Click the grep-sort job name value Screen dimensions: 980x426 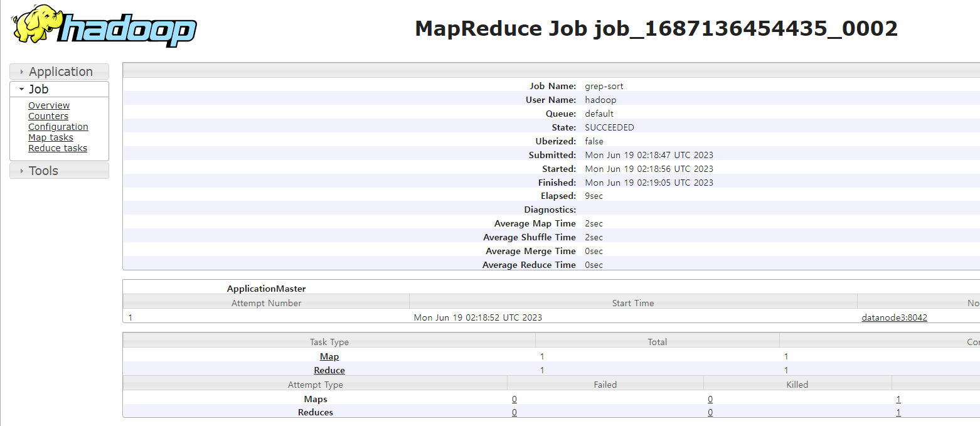(x=604, y=86)
